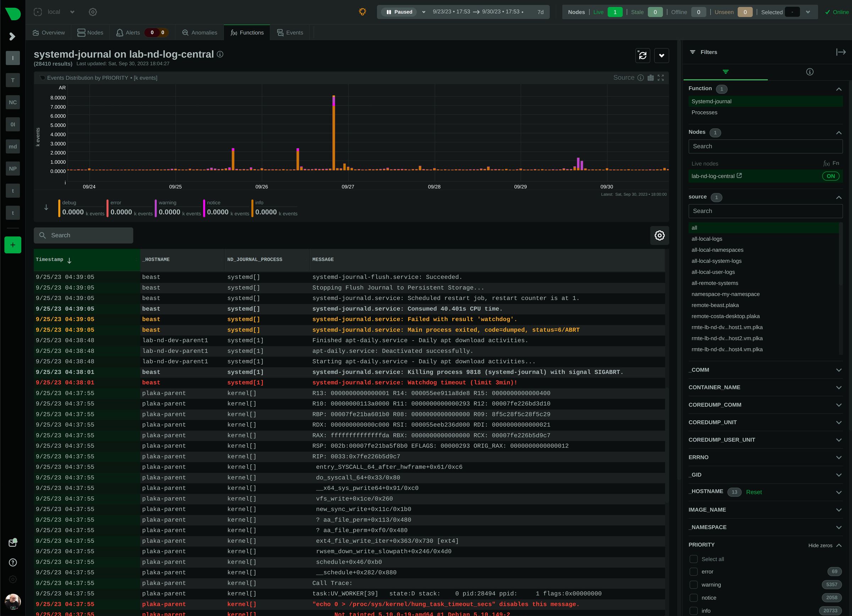Enable the 'warning' priority checkbox
852x616 pixels.
(x=693, y=584)
